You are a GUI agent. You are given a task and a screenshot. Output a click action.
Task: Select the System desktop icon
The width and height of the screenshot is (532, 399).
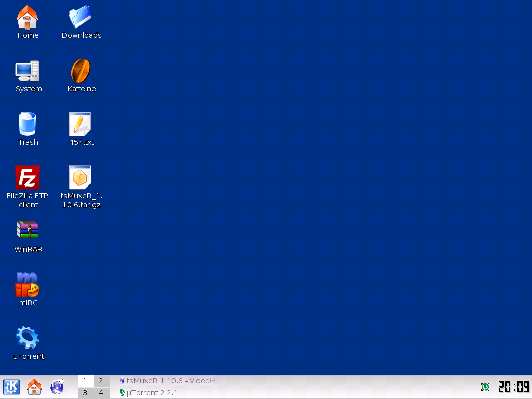point(28,71)
